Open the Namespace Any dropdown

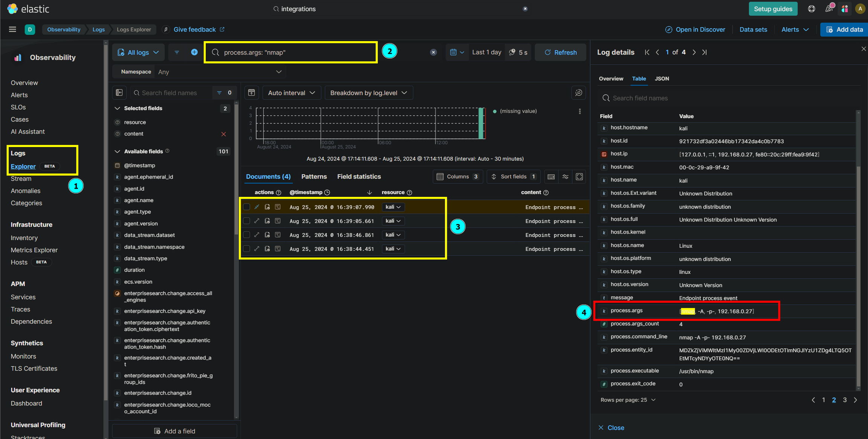coord(220,72)
